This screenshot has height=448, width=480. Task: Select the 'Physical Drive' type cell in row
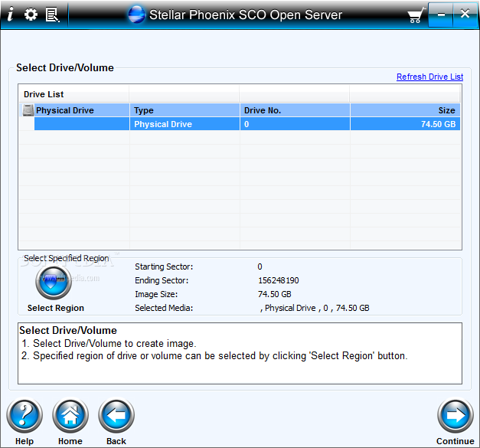click(185, 124)
